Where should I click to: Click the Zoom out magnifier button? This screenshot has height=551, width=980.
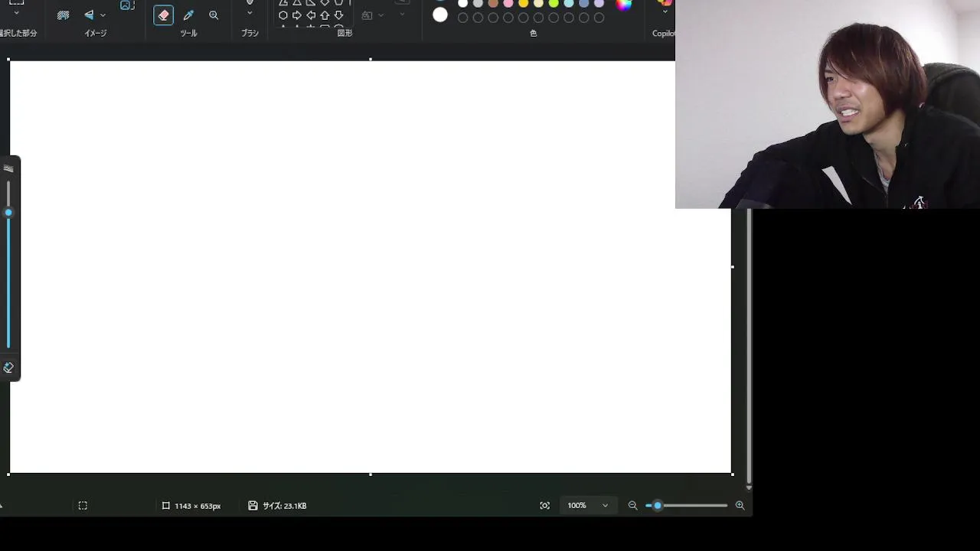[x=632, y=506]
